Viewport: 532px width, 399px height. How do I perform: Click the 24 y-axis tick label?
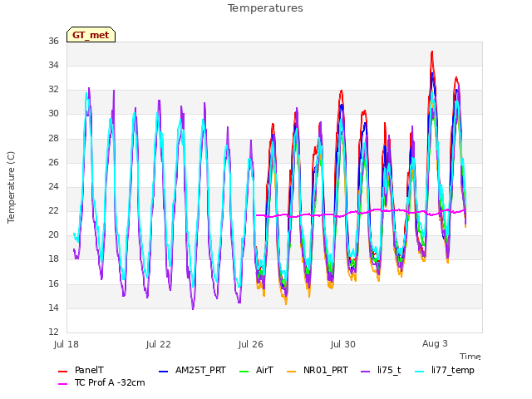coord(53,186)
